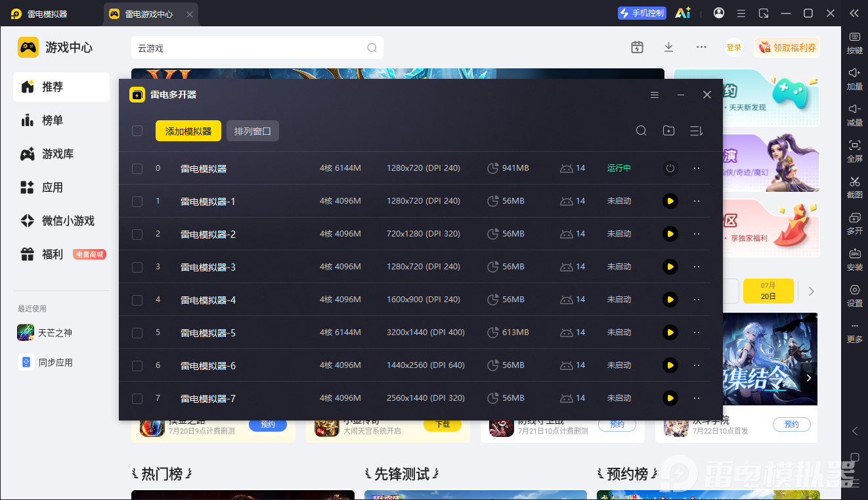Start 雷电模拟器-6 using its play icon

(x=670, y=365)
